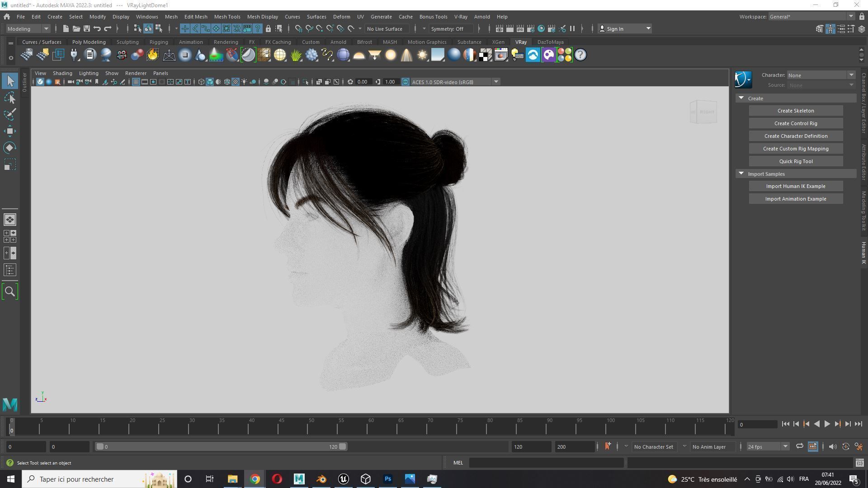Open the search magnifier icon in toolbox
Image resolution: width=868 pixels, height=488 pixels.
pos(10,291)
